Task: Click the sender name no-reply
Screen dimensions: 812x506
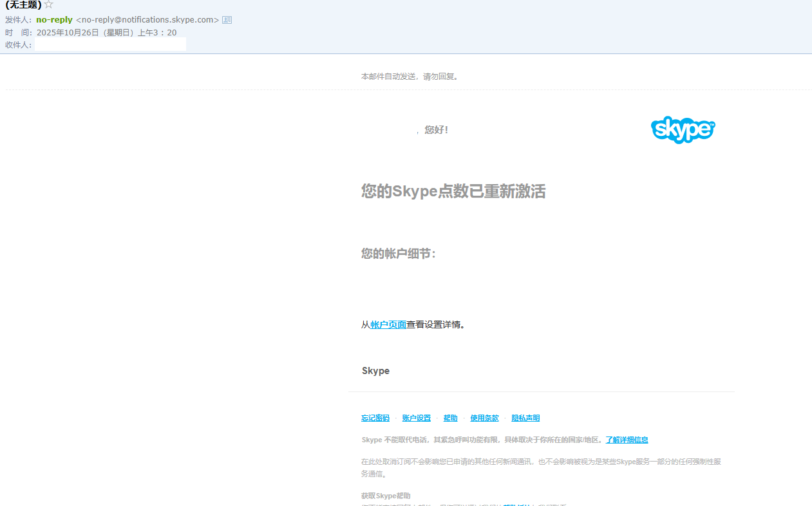Action: coord(54,20)
